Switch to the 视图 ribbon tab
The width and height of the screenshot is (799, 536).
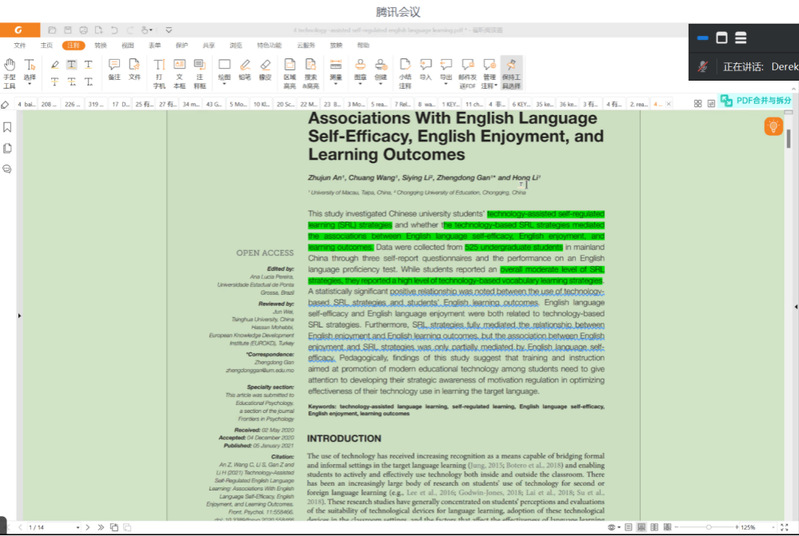click(127, 45)
